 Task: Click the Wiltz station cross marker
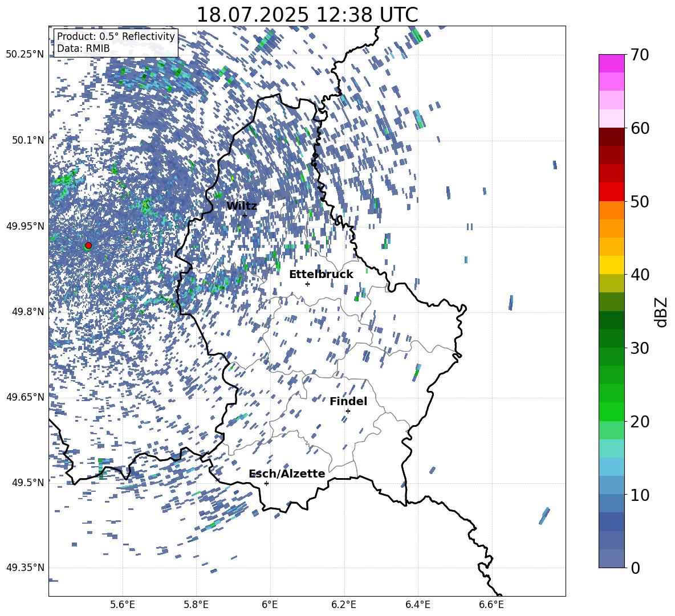coord(245,215)
